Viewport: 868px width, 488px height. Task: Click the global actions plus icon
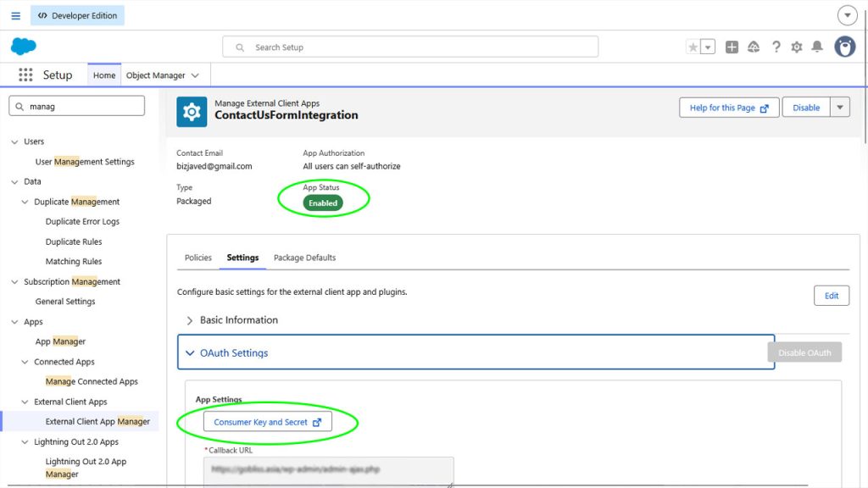732,47
